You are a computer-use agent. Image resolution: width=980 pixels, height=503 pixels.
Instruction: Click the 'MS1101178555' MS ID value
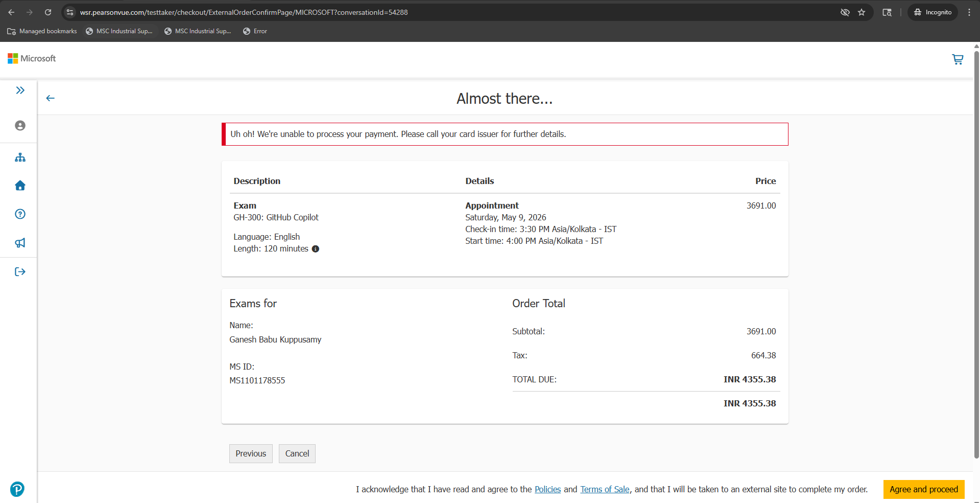[257, 380]
